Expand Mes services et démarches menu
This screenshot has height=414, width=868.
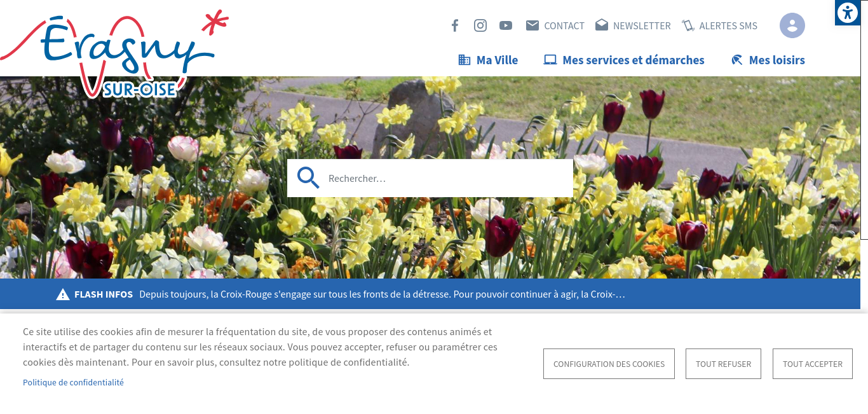coord(624,60)
